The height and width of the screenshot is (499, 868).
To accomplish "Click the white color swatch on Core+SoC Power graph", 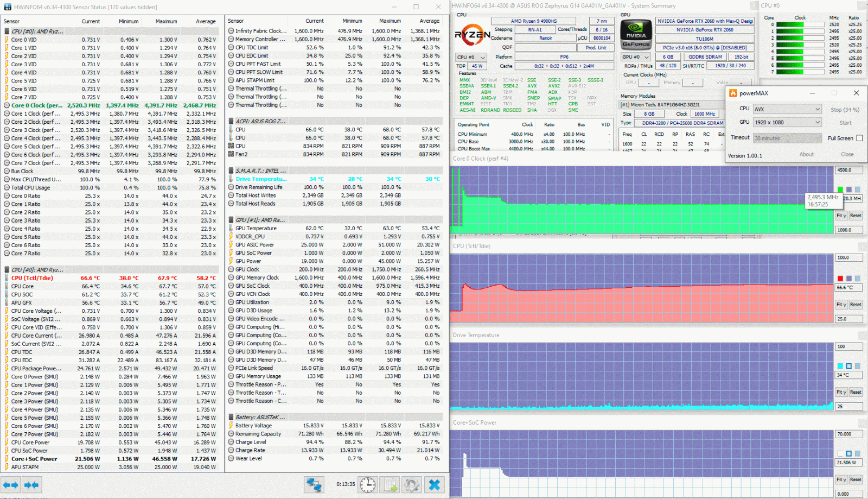I will (x=840, y=453).
